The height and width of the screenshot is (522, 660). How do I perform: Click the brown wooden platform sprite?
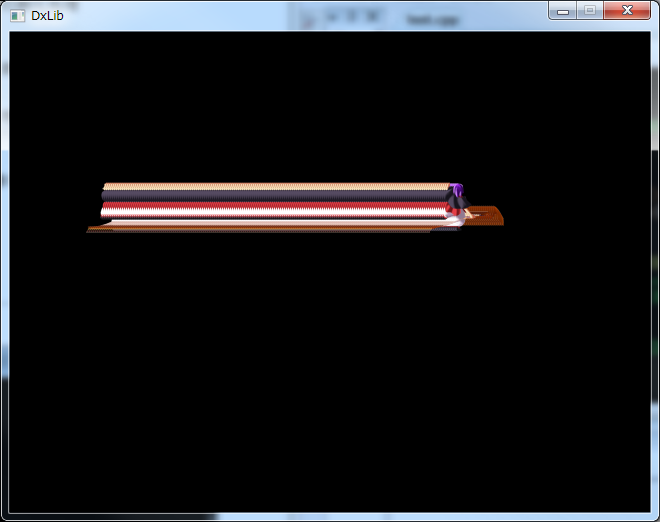pos(486,216)
